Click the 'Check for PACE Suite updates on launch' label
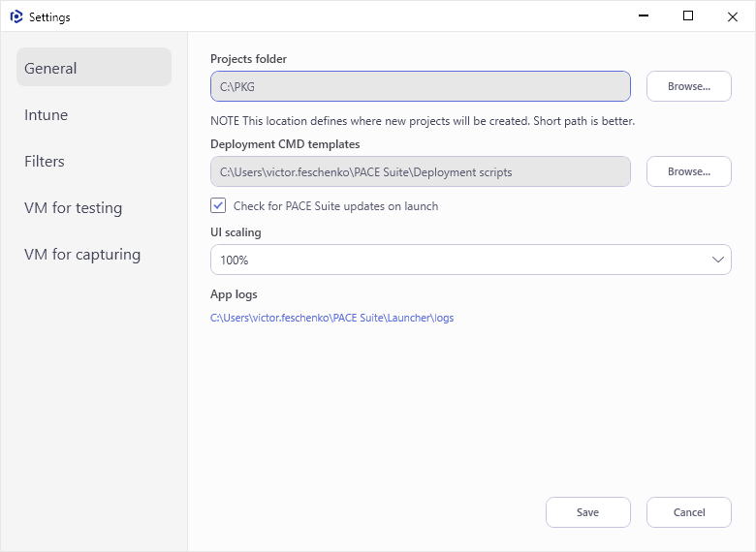756x552 pixels. 336,206
